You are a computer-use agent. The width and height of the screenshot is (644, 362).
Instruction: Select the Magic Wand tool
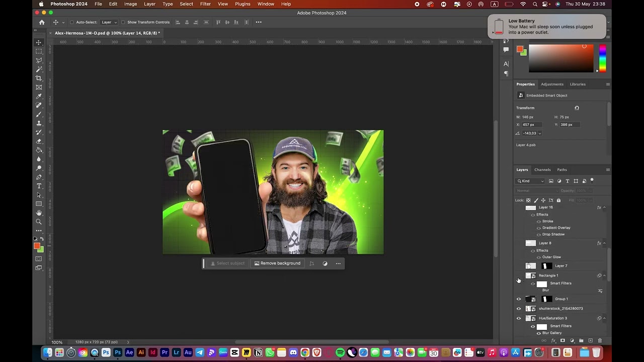pyautogui.click(x=39, y=69)
